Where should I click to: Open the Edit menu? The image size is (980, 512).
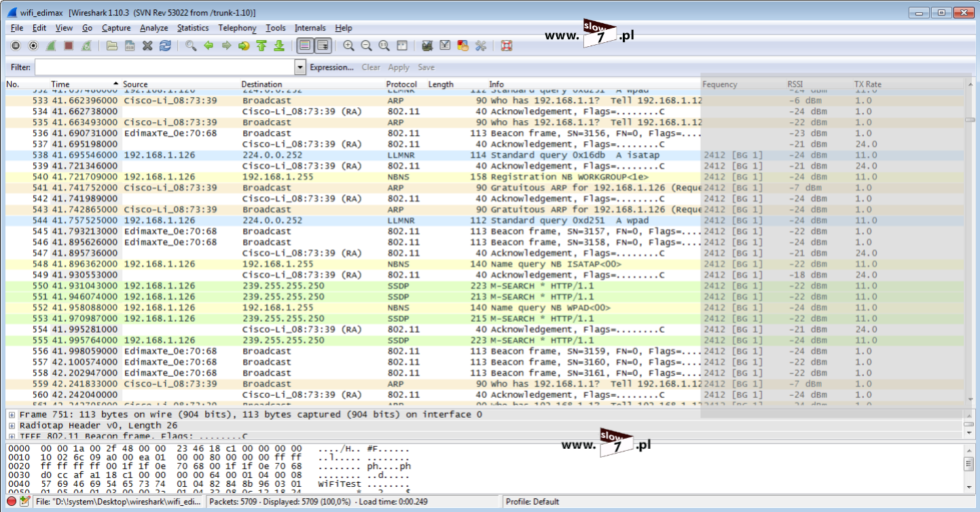(x=39, y=28)
